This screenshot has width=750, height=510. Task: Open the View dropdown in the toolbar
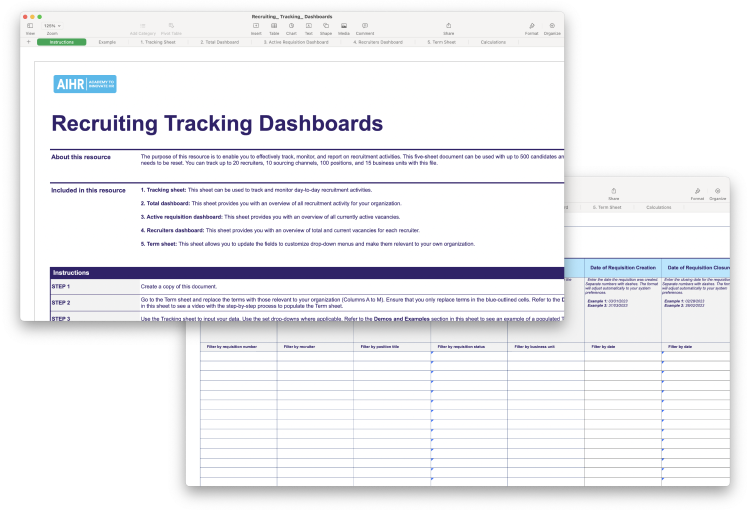click(30, 27)
